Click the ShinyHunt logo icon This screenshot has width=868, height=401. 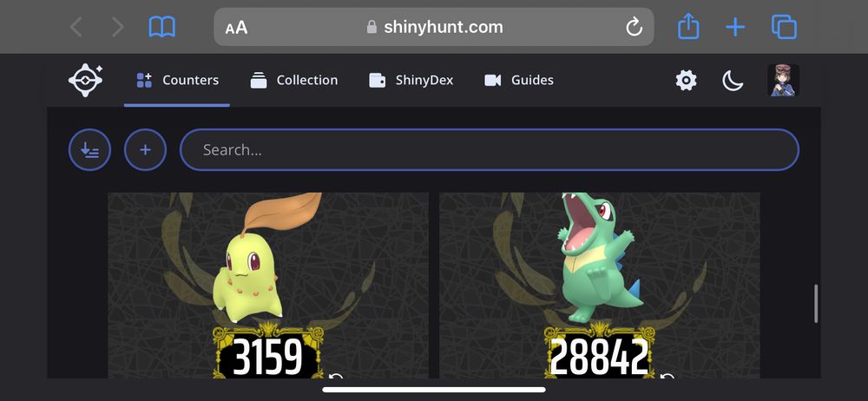point(86,81)
